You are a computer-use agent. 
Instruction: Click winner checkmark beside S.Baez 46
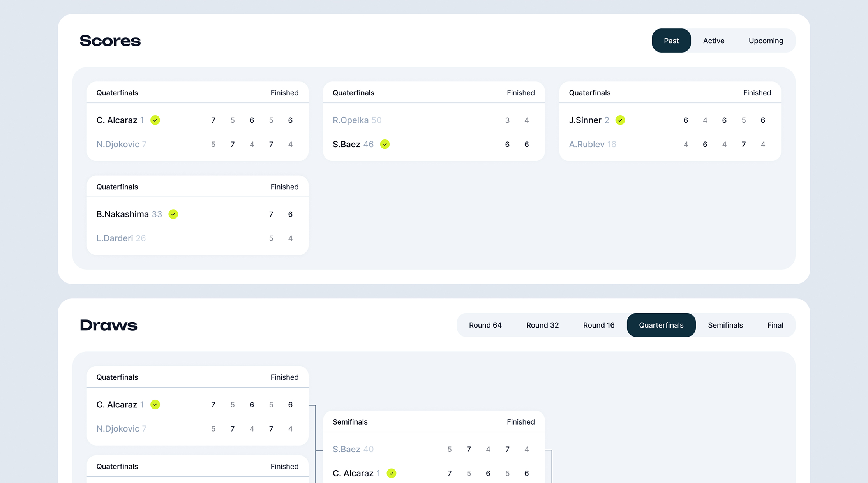pos(385,144)
